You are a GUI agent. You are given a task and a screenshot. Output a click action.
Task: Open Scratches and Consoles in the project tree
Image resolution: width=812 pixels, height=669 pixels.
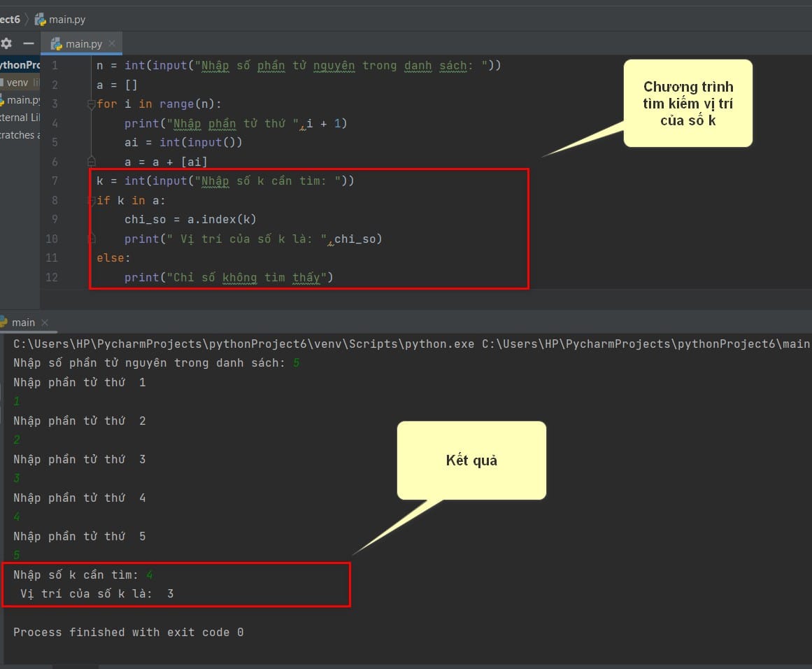pos(20,135)
